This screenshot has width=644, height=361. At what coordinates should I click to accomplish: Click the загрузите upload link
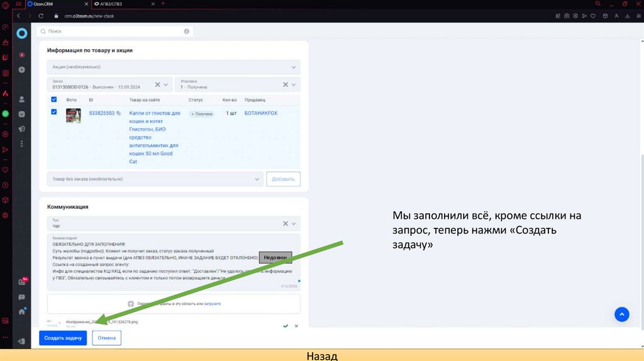(213, 304)
